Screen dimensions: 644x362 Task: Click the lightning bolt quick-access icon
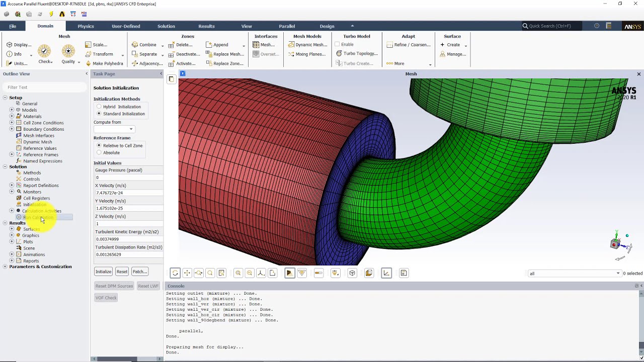point(51,14)
